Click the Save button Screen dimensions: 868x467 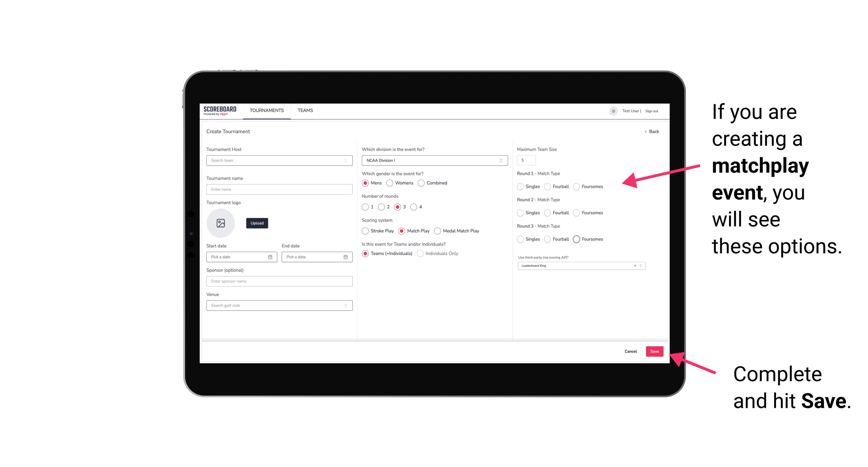click(x=655, y=351)
